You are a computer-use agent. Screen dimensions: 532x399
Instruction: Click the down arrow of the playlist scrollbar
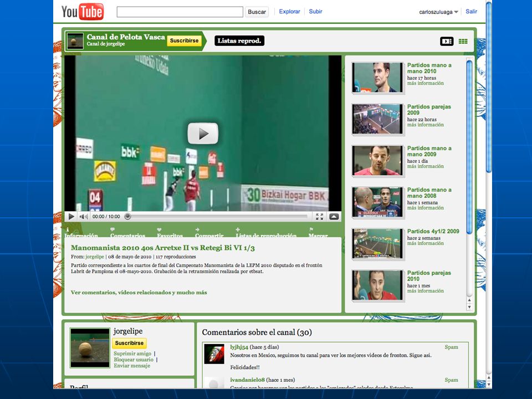click(x=469, y=307)
